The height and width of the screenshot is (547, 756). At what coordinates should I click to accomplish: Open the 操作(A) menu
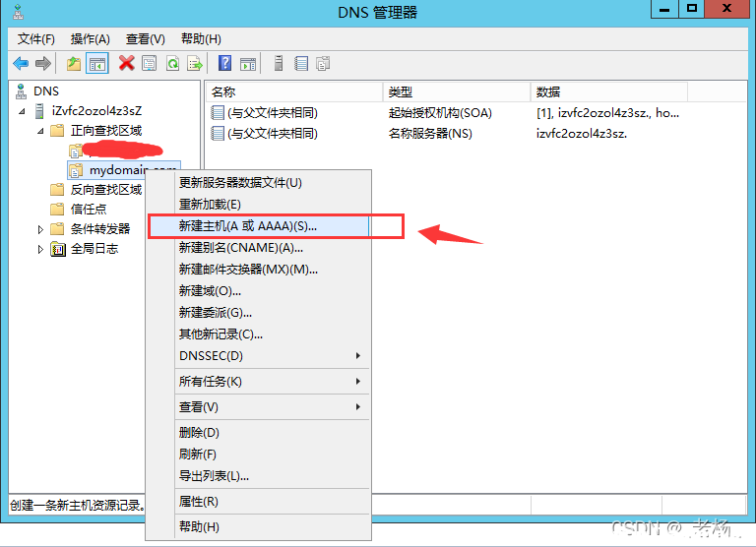click(x=91, y=39)
